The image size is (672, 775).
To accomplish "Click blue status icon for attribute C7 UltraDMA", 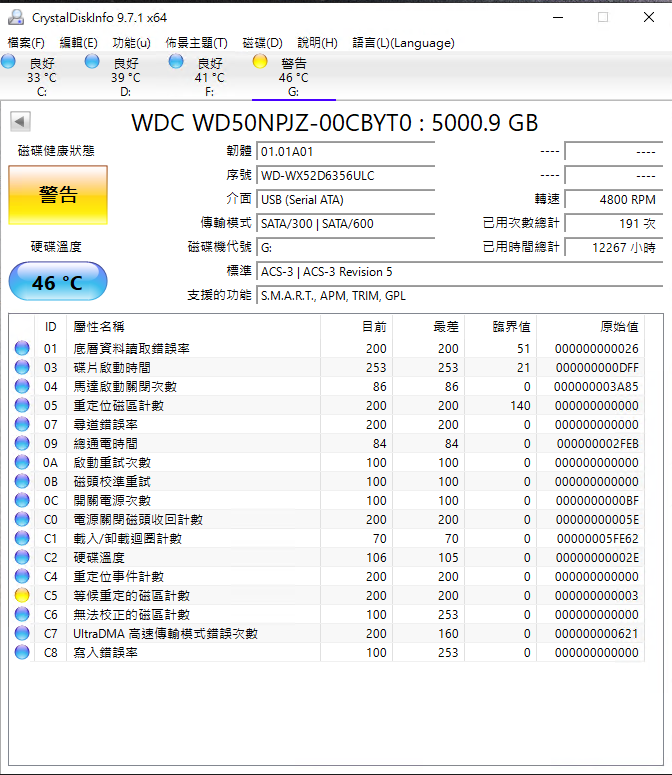I will 22,634.
